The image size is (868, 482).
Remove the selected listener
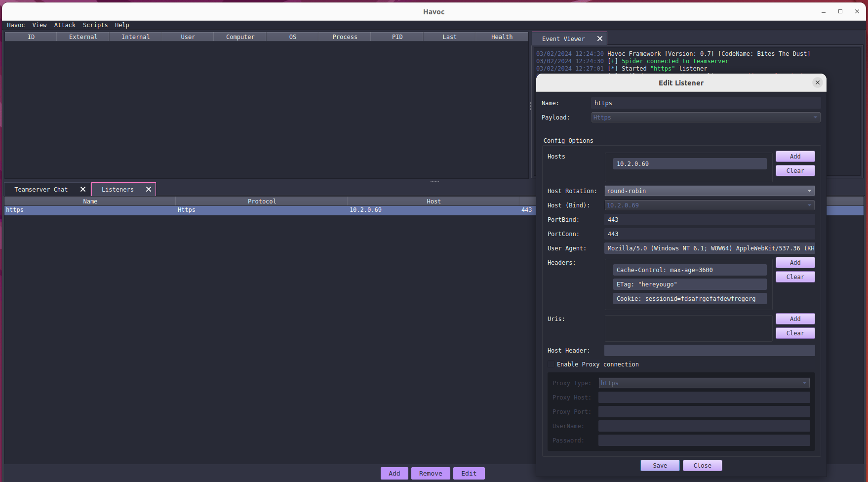pos(431,474)
